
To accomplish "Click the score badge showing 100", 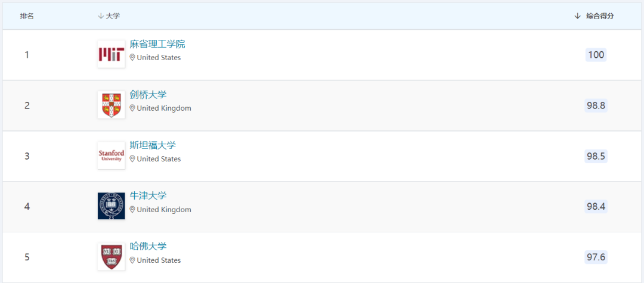I will tap(596, 55).
